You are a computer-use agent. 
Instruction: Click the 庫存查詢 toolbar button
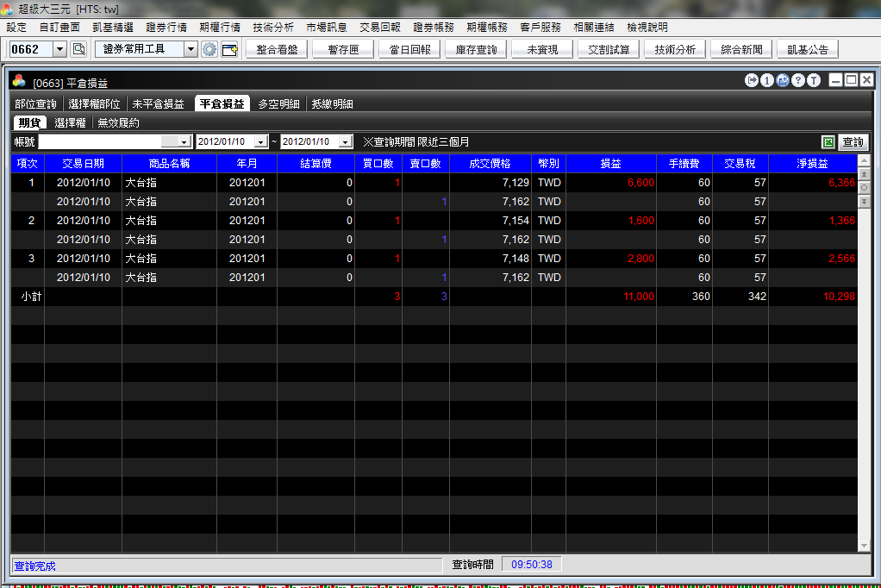tap(476, 49)
